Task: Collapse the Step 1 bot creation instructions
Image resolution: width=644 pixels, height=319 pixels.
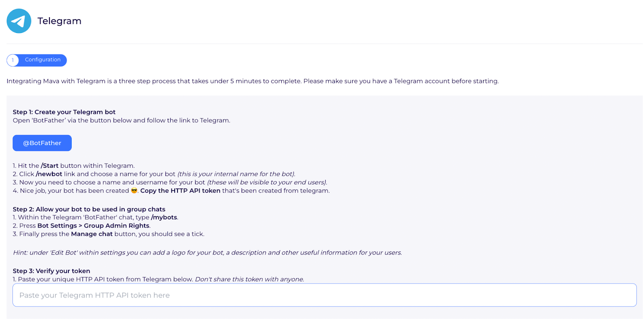Action: pyautogui.click(x=64, y=112)
